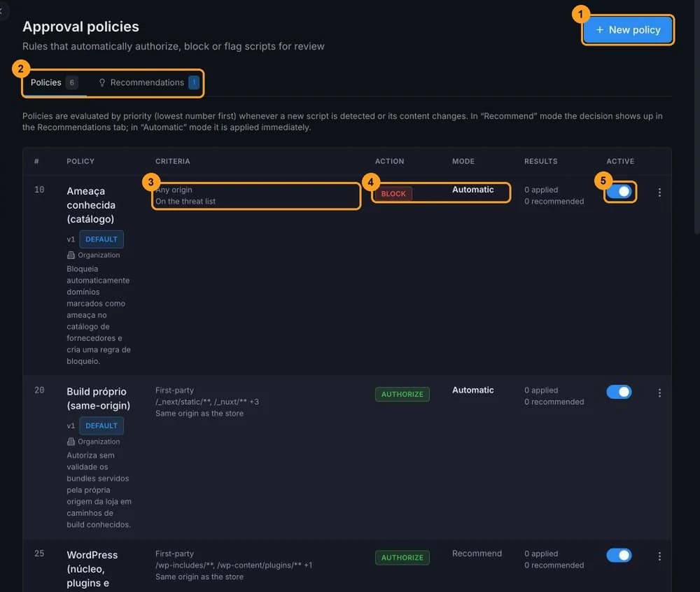
Task: Click the New policy button
Action: [628, 30]
